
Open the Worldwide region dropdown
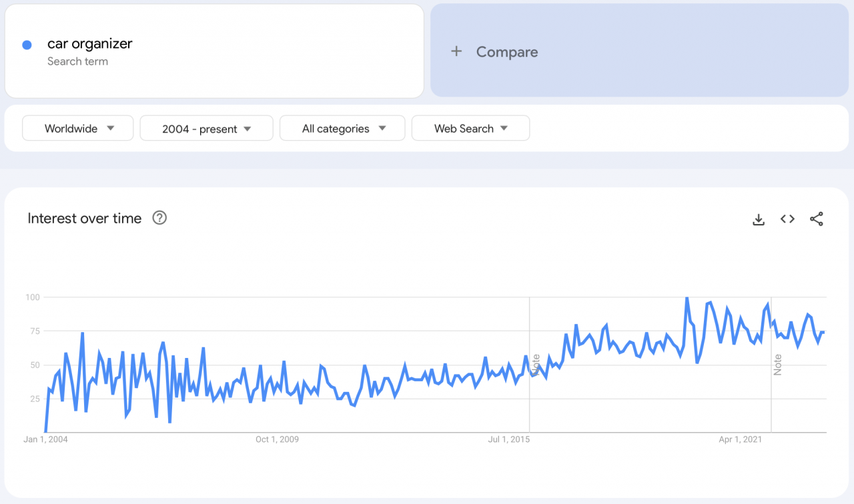77,128
